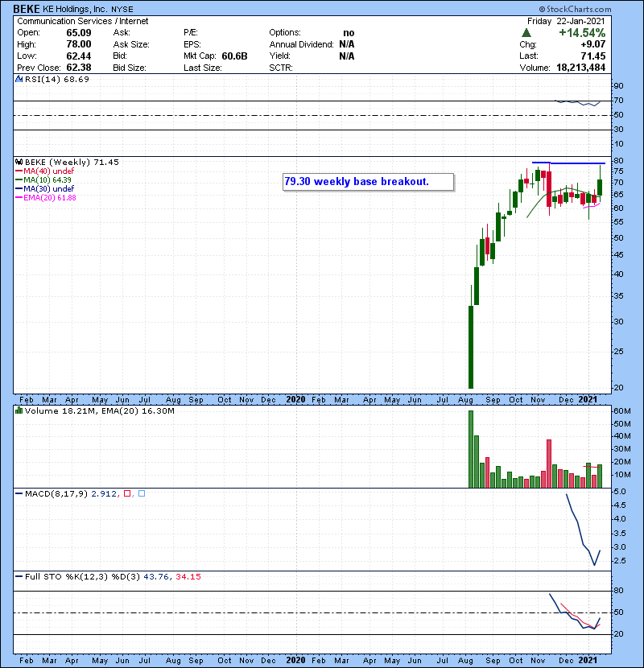Click the 5.0 label on the MACD axis

click(620, 492)
